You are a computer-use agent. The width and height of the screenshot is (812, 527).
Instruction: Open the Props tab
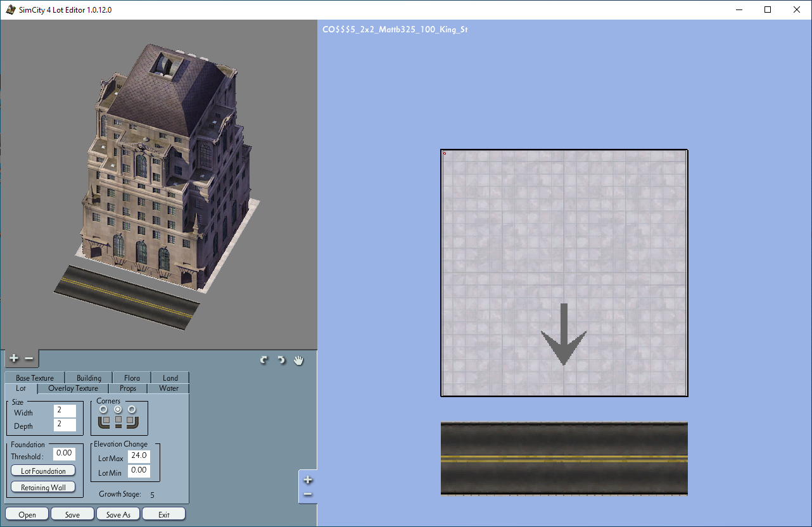coord(128,388)
